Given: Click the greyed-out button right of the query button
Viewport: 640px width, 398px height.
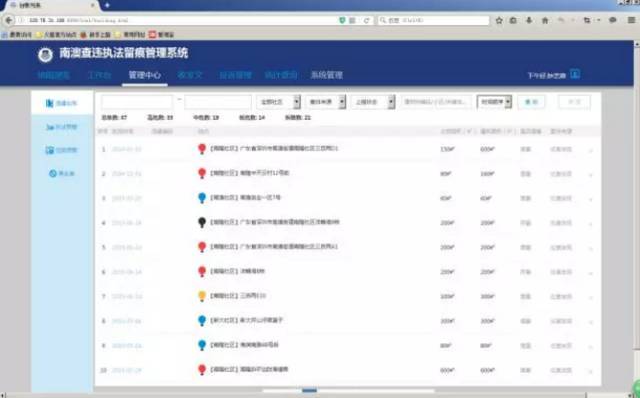Looking at the screenshot, I should click(574, 102).
